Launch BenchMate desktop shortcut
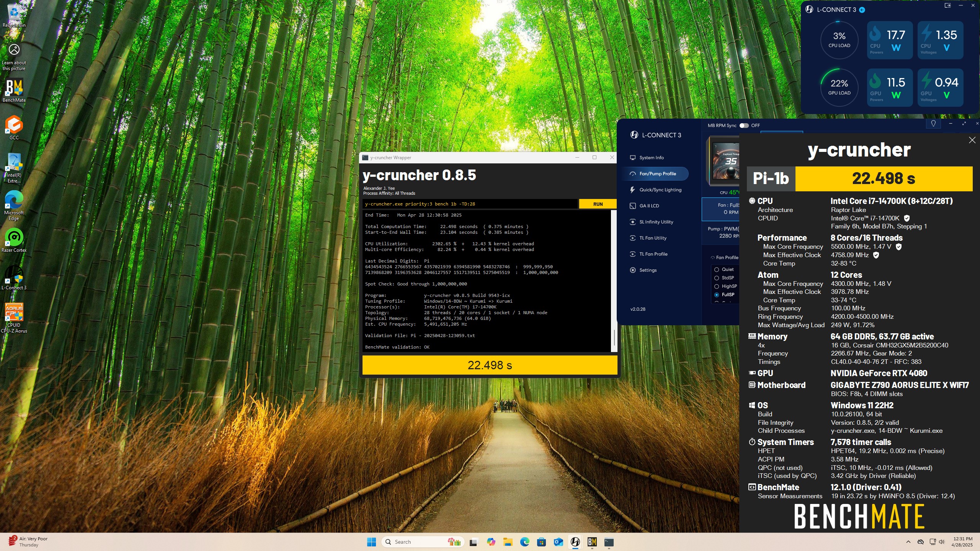This screenshot has height=551, width=980. click(x=14, y=90)
